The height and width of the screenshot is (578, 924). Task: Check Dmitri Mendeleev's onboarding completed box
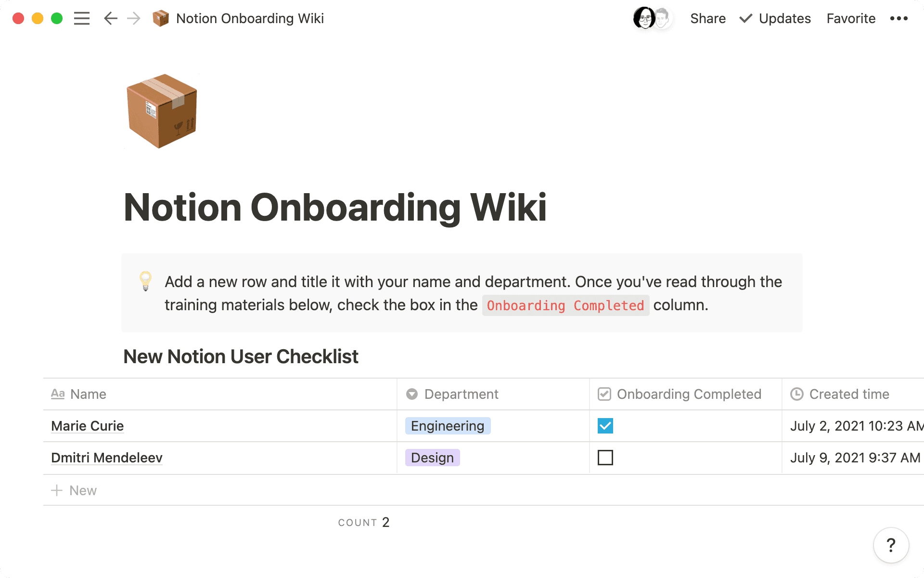tap(605, 458)
